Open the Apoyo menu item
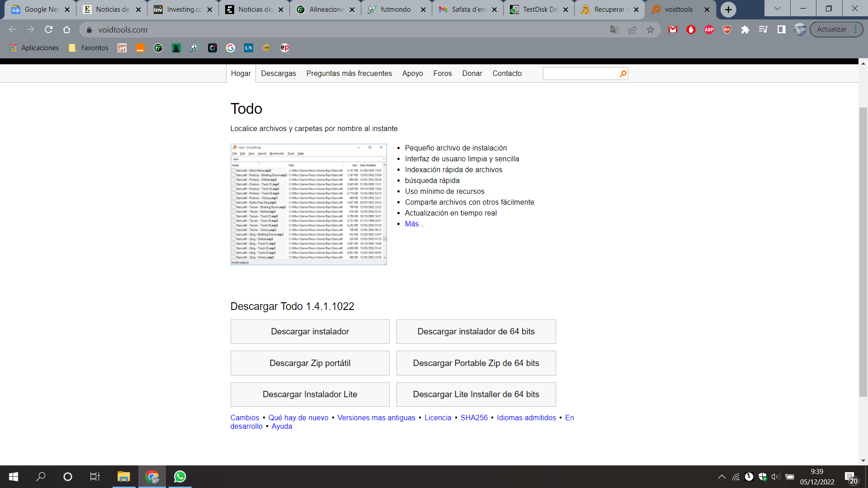The height and width of the screenshot is (488, 868). point(413,74)
